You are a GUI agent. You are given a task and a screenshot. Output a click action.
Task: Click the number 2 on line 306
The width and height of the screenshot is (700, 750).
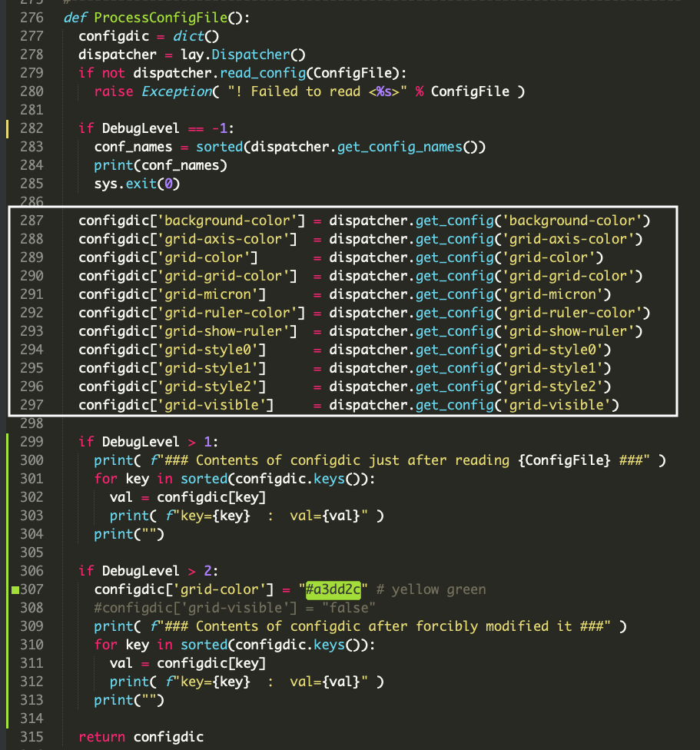click(207, 571)
